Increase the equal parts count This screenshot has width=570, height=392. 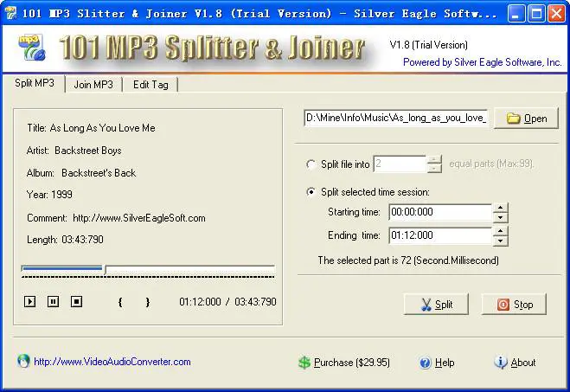(434, 159)
